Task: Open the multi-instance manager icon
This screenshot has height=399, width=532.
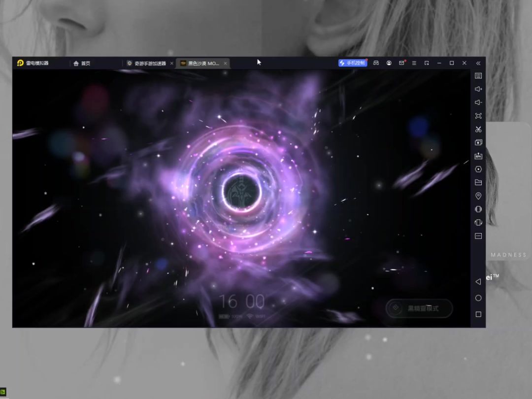Action: click(478, 143)
